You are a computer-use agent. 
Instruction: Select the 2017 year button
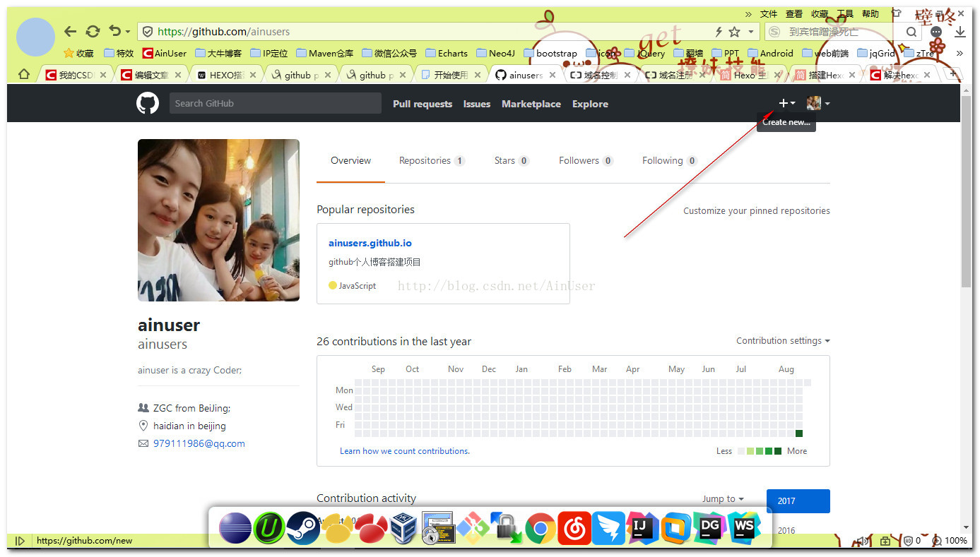click(x=798, y=501)
